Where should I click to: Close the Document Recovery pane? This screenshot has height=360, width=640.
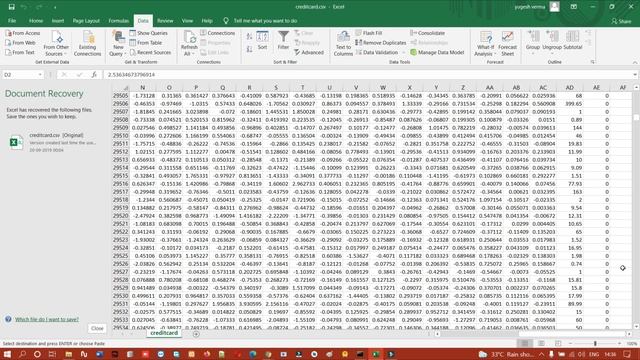pyautogui.click(x=97, y=328)
